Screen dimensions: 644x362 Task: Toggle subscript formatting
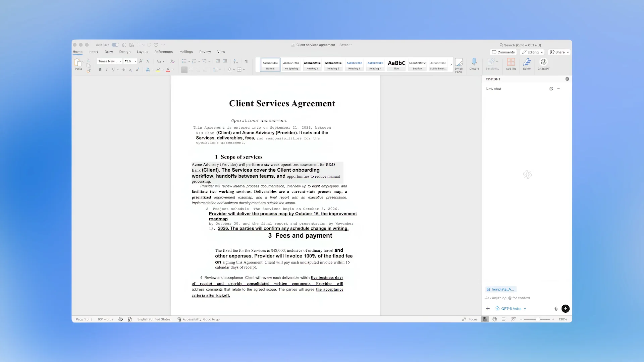[130, 70]
